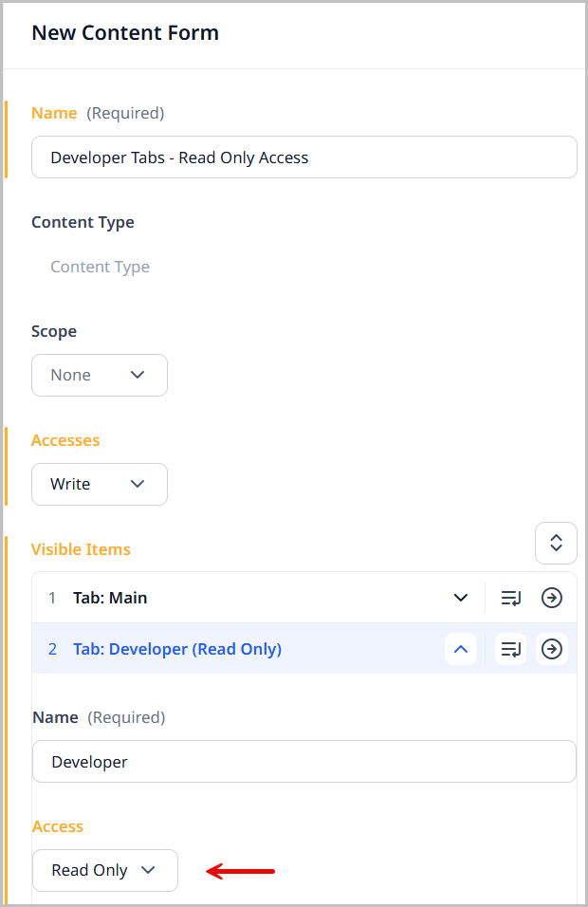Click the New Content Form title
Screen dimensions: 588x907
124,32
